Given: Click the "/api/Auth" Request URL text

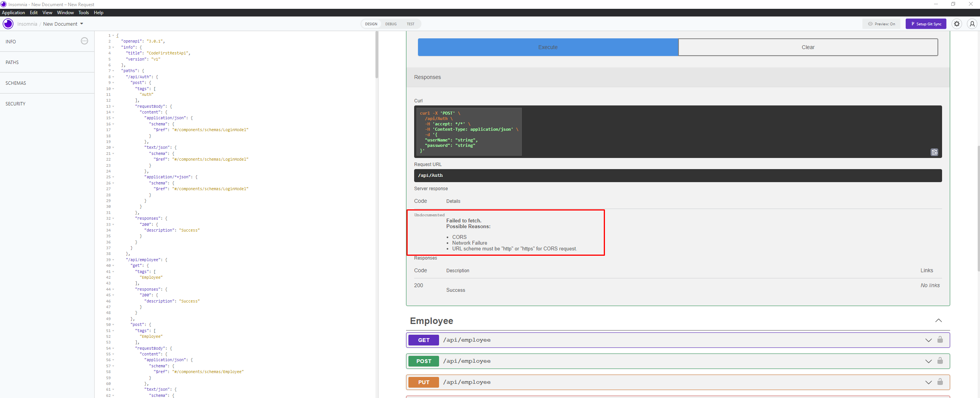Looking at the screenshot, I should [430, 175].
